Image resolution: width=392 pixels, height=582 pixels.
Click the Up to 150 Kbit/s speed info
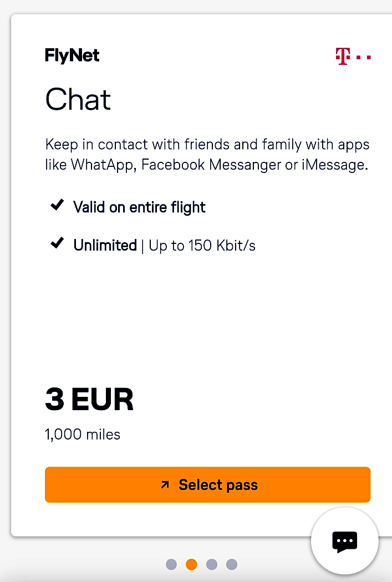pos(202,245)
